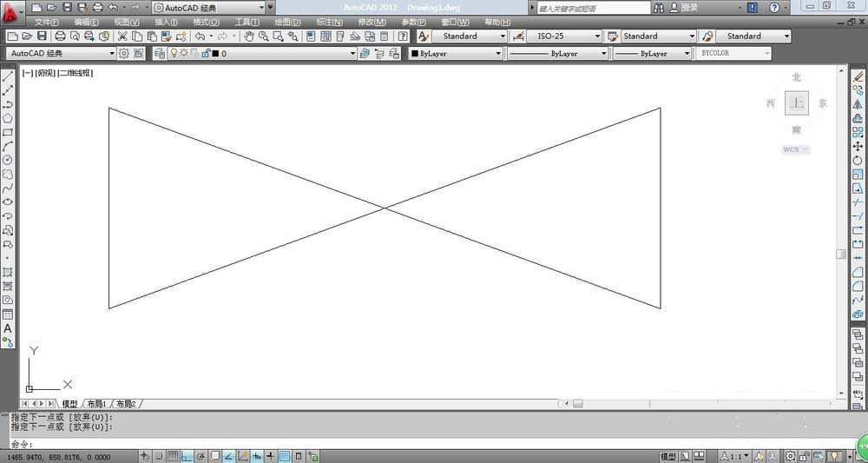Click the Help question mark toolbar icon
868x463 pixels.
(403, 36)
